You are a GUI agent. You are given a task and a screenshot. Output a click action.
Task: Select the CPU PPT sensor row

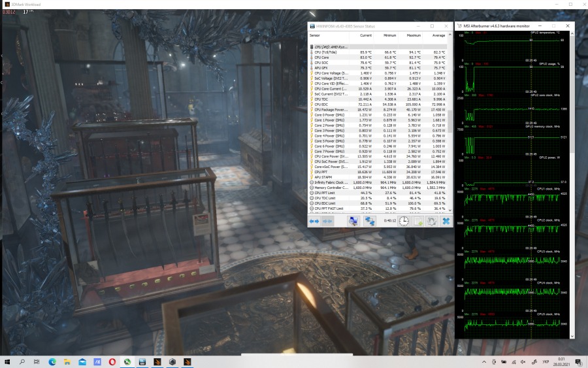[378, 172]
